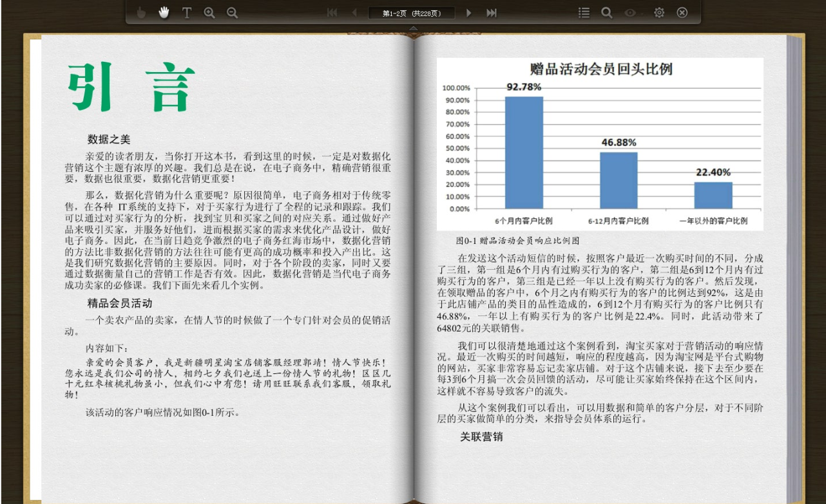Jump to the first page
The image size is (826, 504).
332,12
